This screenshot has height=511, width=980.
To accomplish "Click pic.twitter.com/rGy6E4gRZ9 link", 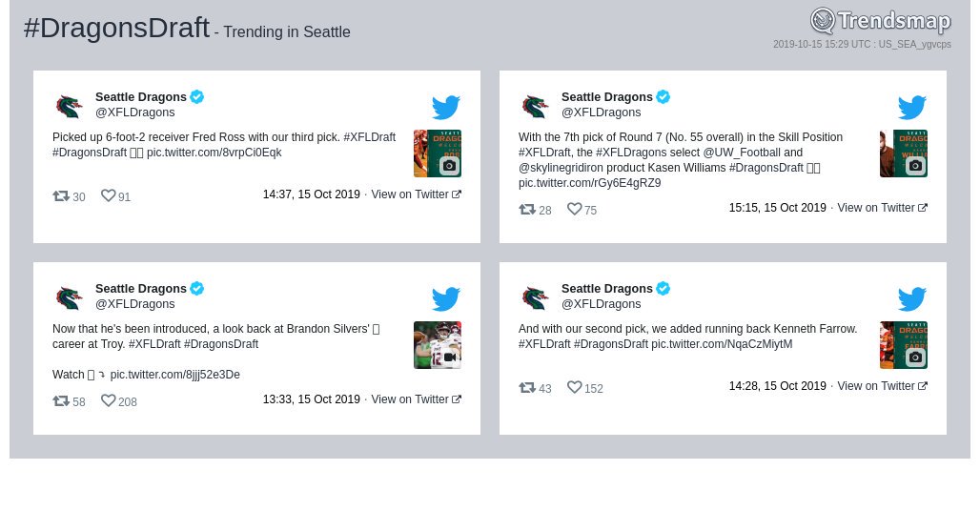I will coord(589,183).
